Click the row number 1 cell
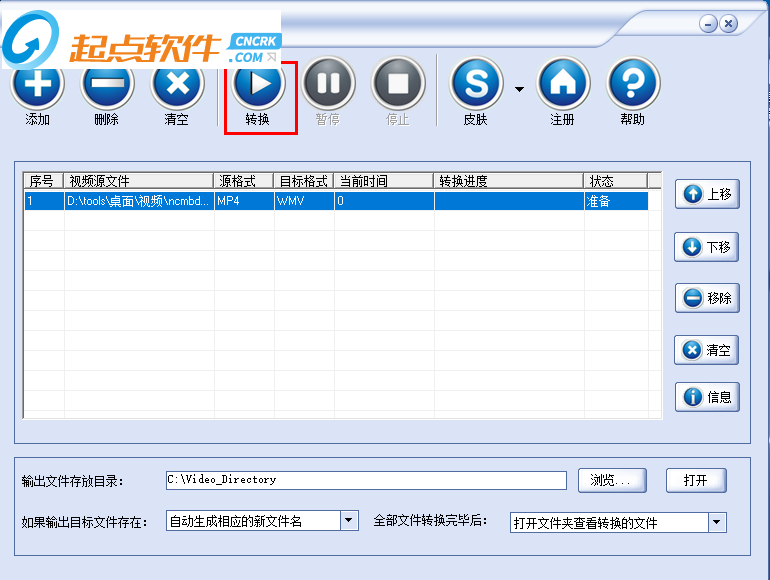Screen dimensions: 770x580 point(44,201)
